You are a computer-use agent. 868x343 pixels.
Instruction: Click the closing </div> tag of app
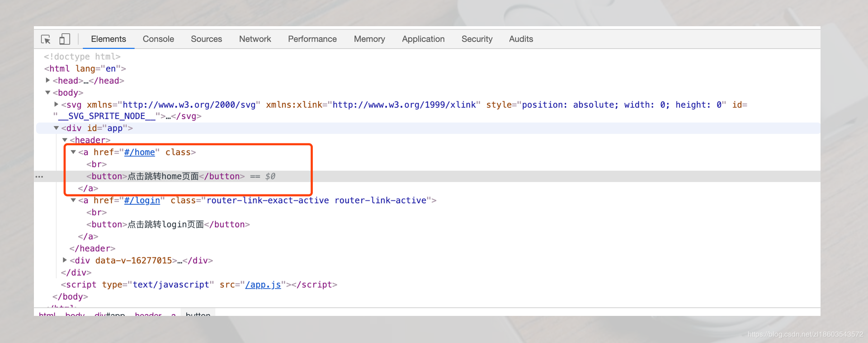tap(76, 273)
